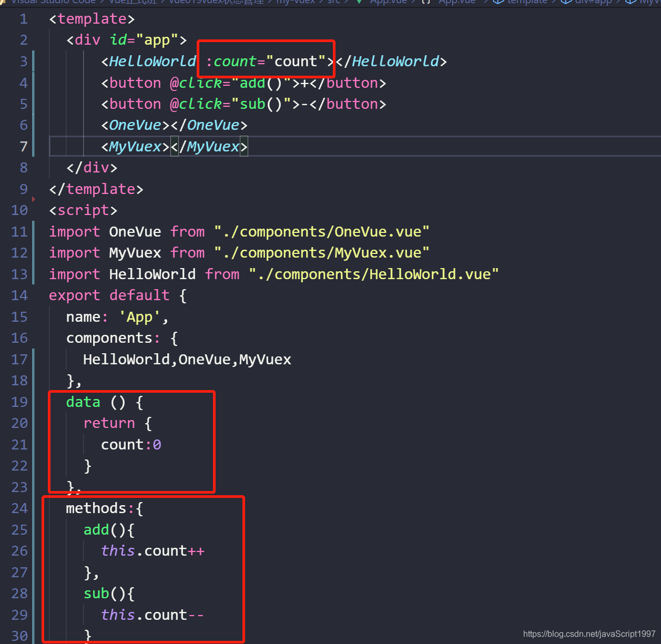Click the closing </template> tag on line 9

pos(96,189)
